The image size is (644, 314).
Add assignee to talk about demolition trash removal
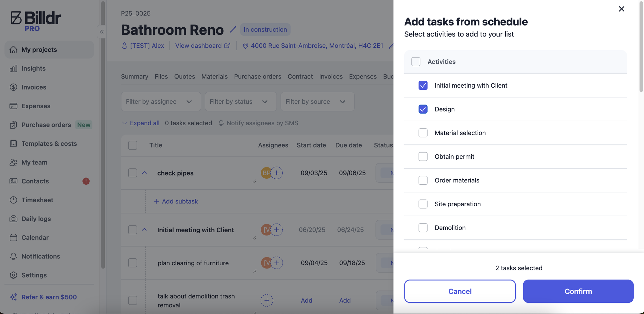(267, 300)
